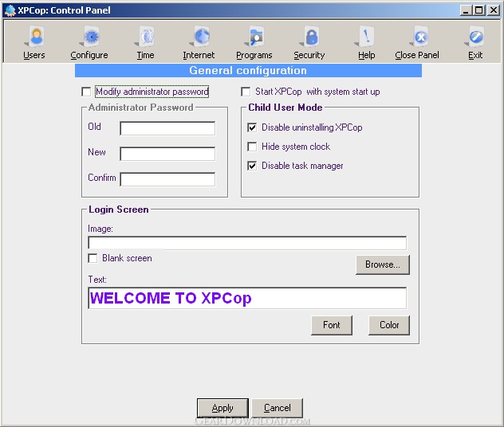Click the General configuration header
This screenshot has width=504, height=427.
[x=248, y=70]
